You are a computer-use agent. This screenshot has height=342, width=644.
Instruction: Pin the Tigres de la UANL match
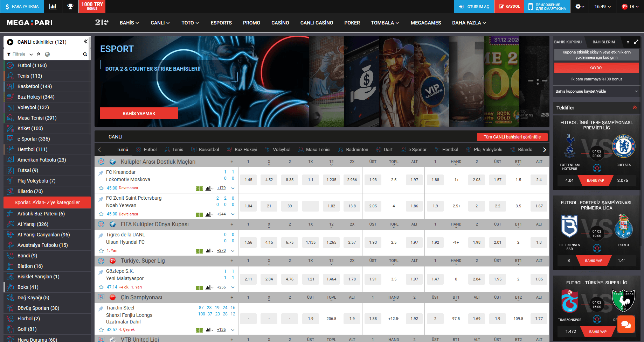click(101, 235)
